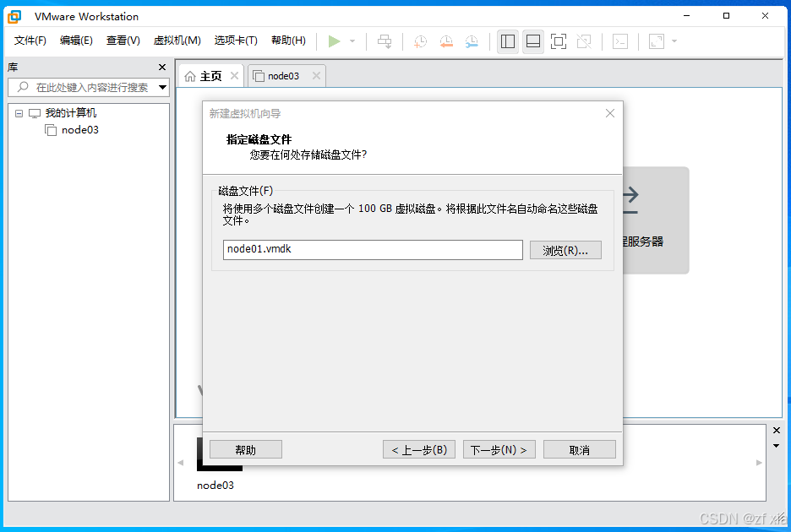Open the library search dropdown arrow
Screen dimensions: 791x532
(162, 87)
